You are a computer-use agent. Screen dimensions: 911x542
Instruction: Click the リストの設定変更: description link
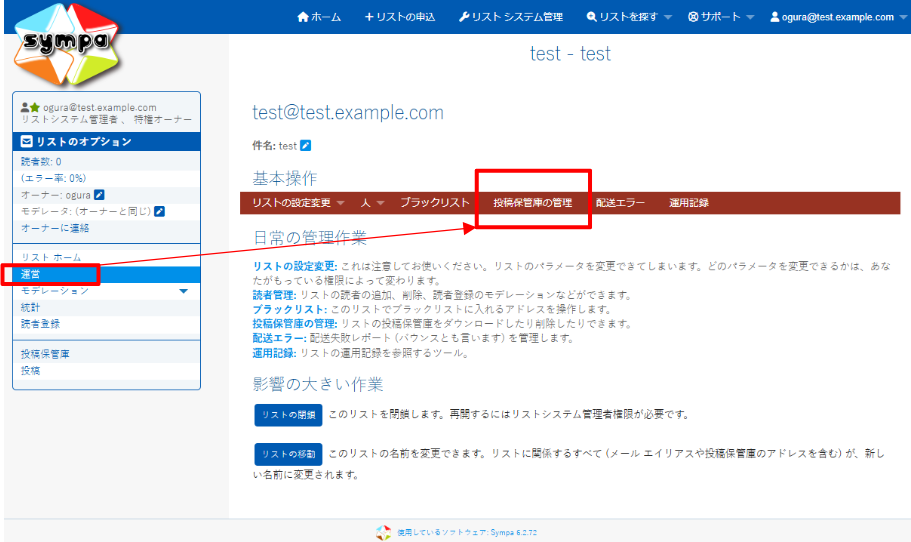click(295, 266)
